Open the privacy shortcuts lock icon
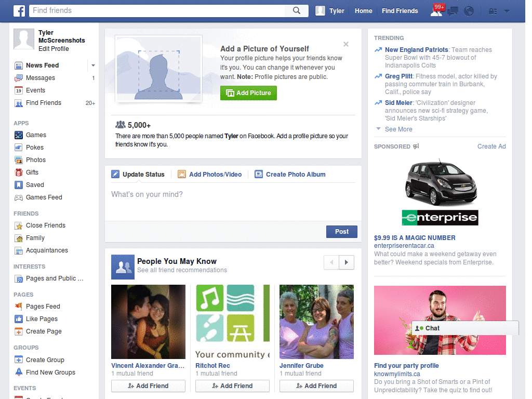The width and height of the screenshot is (532, 399). coord(493,11)
